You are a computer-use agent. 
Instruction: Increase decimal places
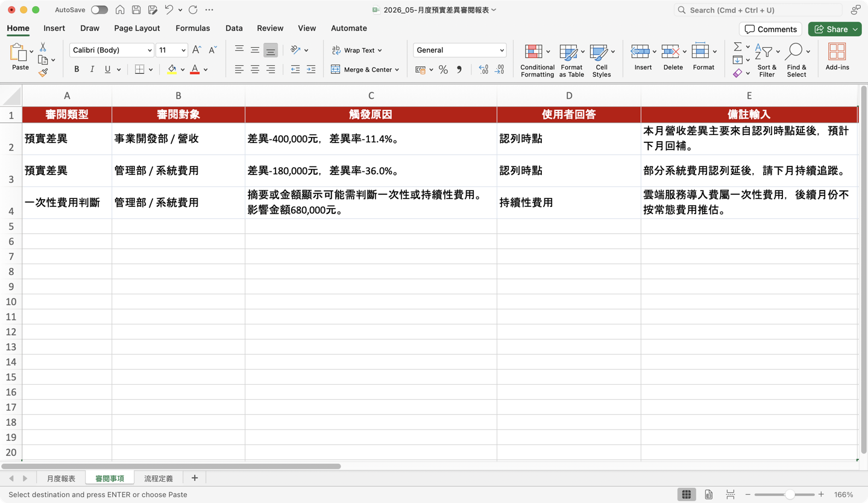tap(483, 70)
